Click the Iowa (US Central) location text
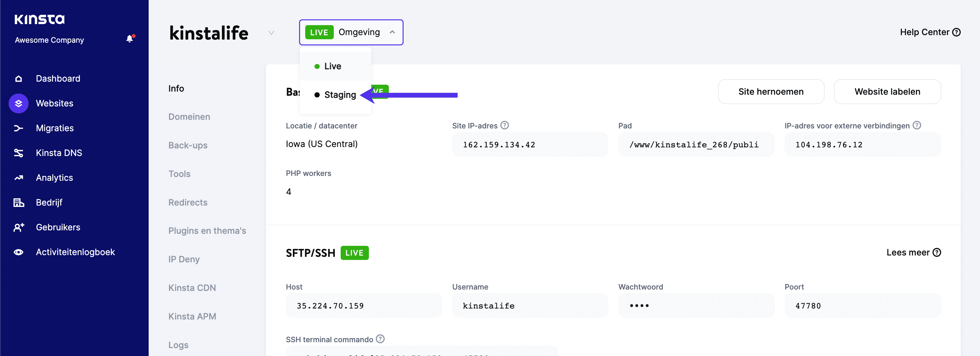This screenshot has width=980, height=356. [x=322, y=144]
